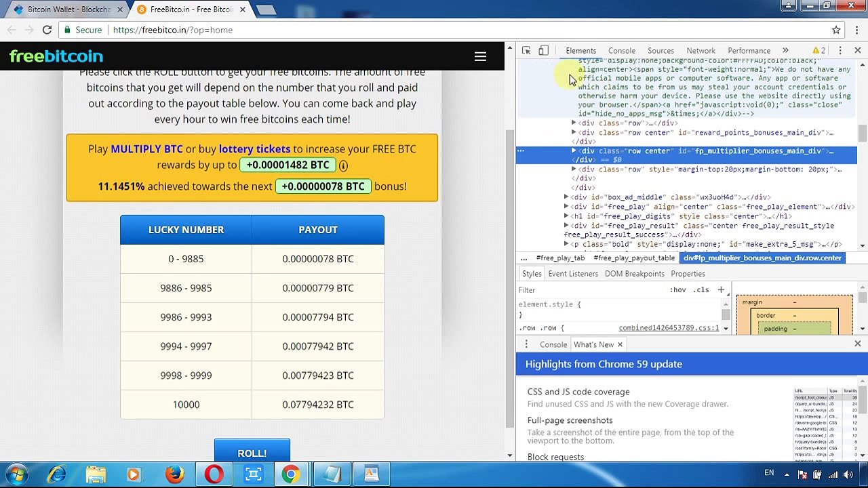Switch to the Elements tab
Screen dimensions: 868x488
click(581, 51)
